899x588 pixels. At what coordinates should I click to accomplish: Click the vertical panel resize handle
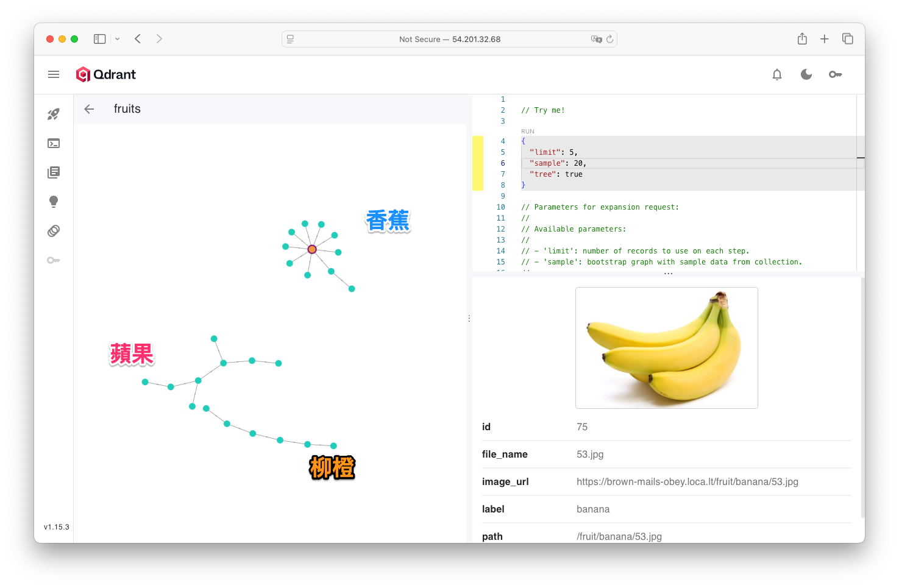click(469, 318)
